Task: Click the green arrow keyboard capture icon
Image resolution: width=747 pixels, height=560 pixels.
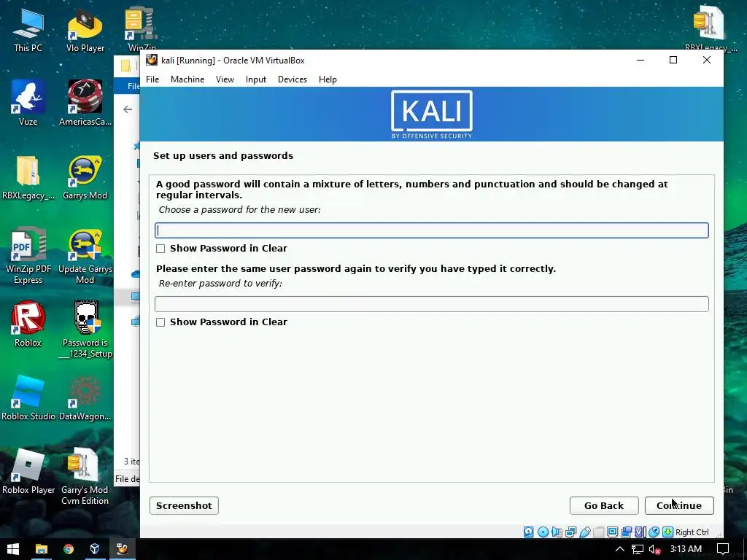Action: 667,532
